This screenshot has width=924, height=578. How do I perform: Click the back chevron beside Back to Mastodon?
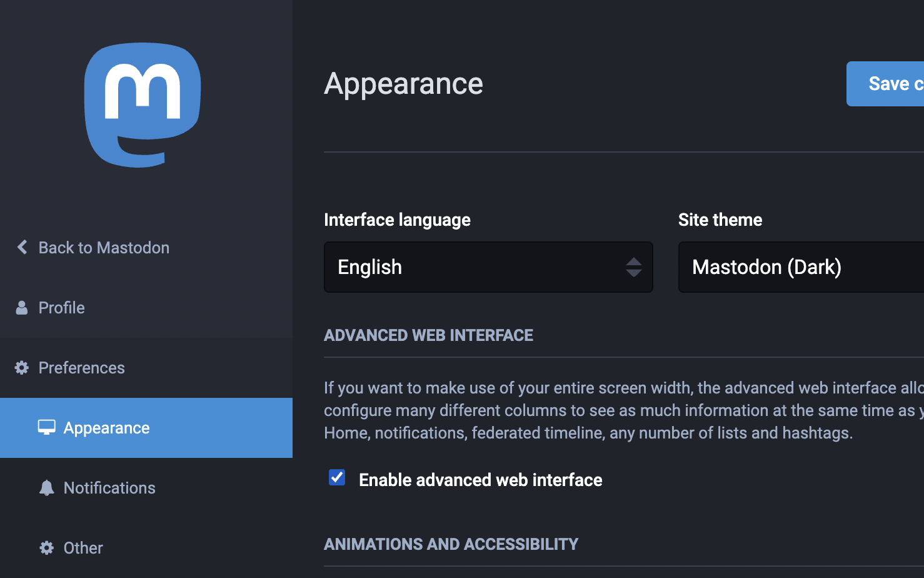pos(22,247)
